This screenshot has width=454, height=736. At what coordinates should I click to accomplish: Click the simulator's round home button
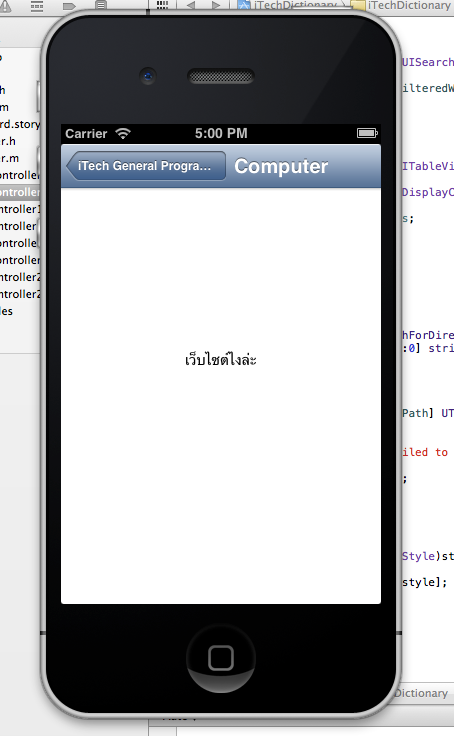click(221, 658)
